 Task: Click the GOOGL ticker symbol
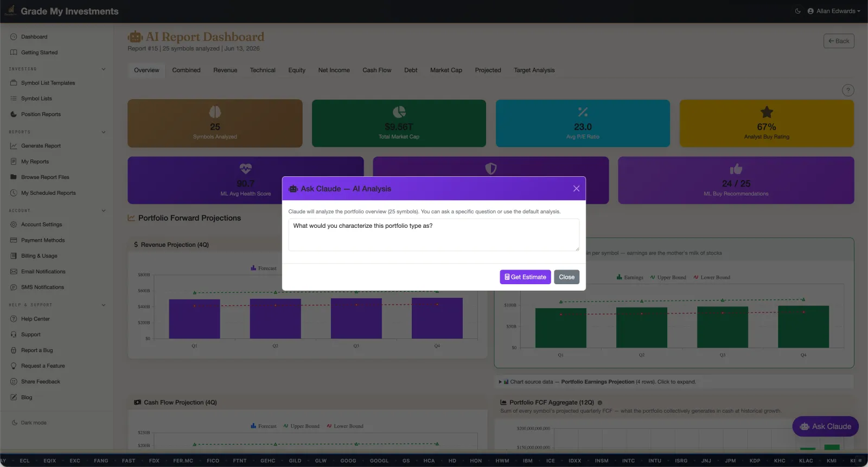379,461
